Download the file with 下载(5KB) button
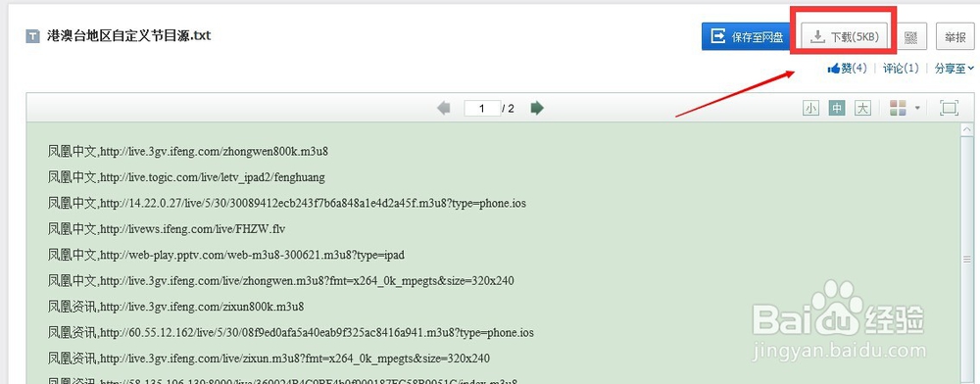980x384 pixels. [x=845, y=37]
